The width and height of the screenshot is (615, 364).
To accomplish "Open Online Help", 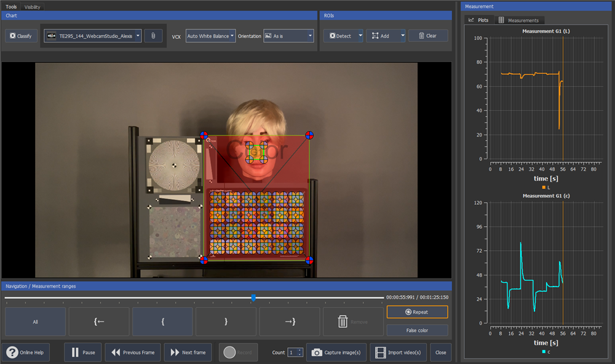I will (26, 352).
